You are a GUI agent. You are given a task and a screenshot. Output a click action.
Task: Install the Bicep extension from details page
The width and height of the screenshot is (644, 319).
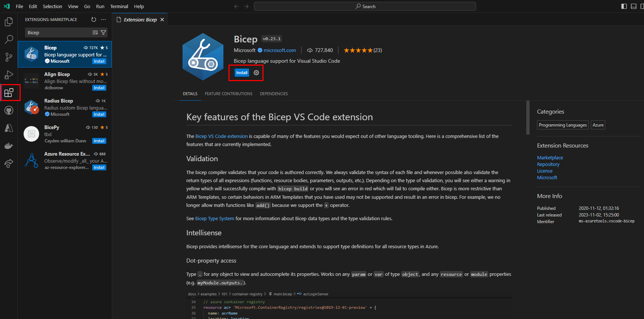coord(242,73)
